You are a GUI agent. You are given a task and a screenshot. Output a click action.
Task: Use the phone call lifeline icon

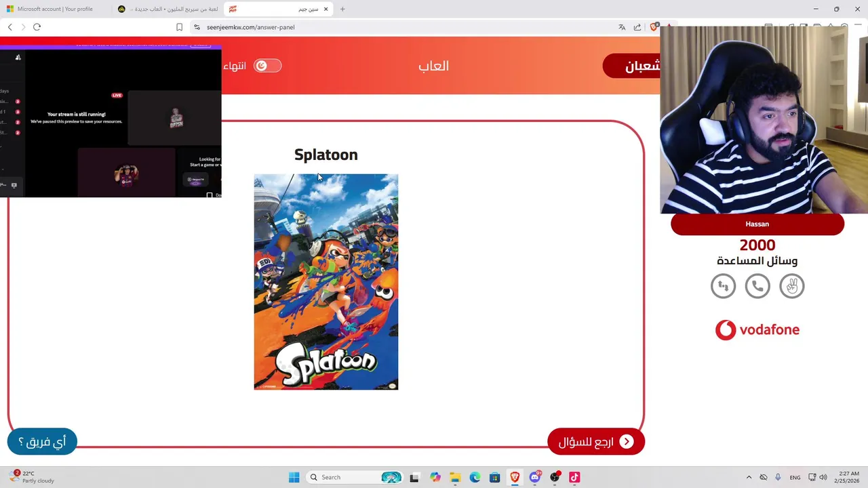(x=757, y=286)
